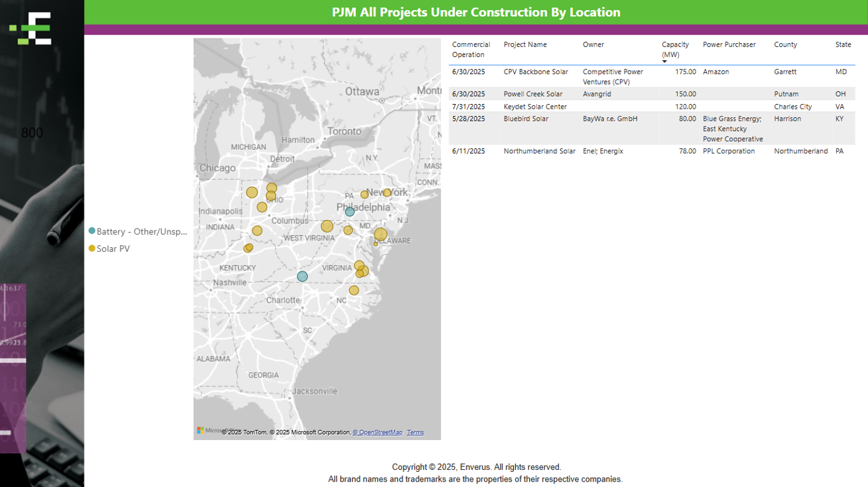868x487 pixels.
Task: Click the teal Battery legend color dot
Action: [92, 231]
